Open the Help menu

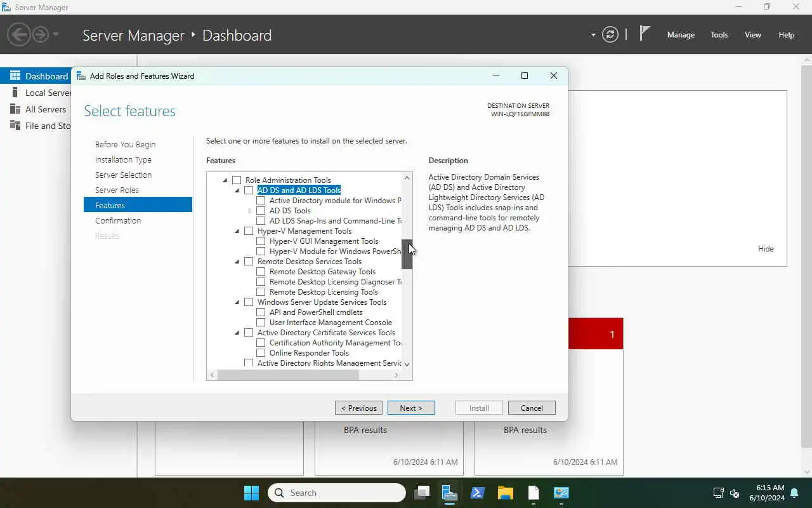(x=787, y=35)
